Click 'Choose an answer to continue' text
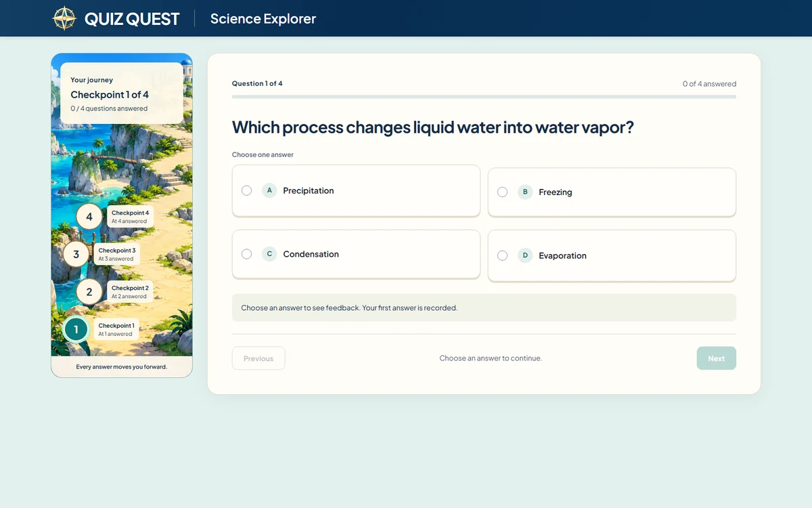 (x=491, y=358)
